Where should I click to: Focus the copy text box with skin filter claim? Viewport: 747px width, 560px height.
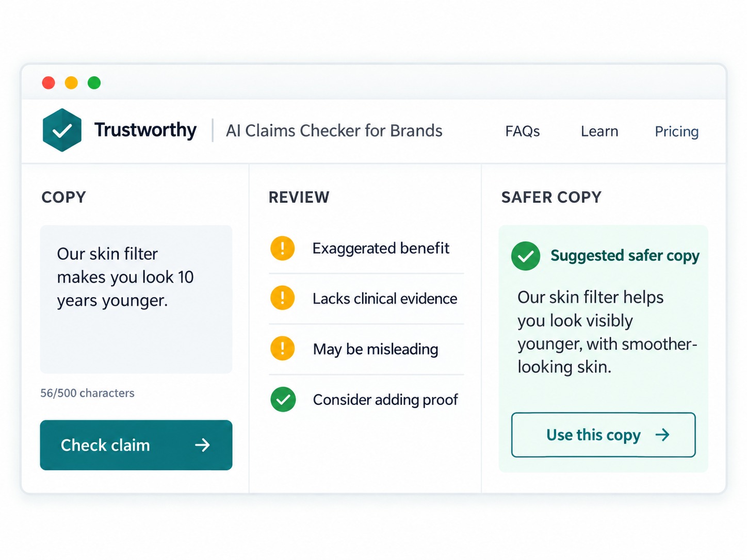(136, 299)
